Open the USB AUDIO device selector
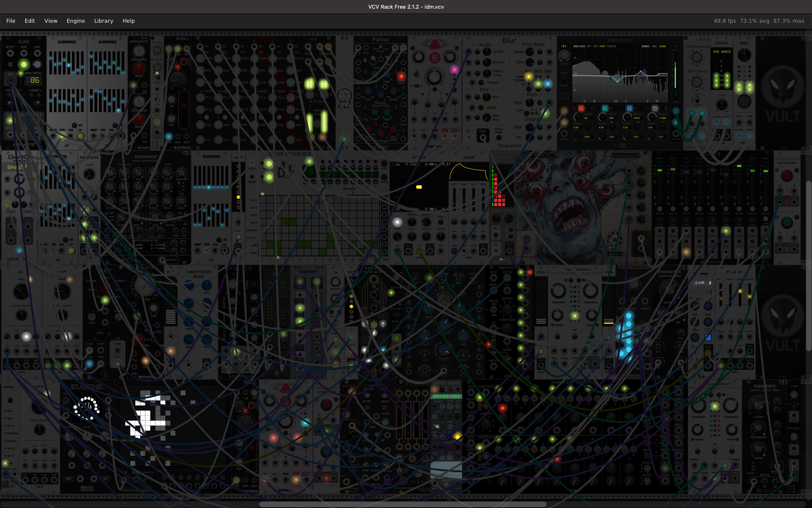Image resolution: width=812 pixels, height=508 pixels. [722, 52]
